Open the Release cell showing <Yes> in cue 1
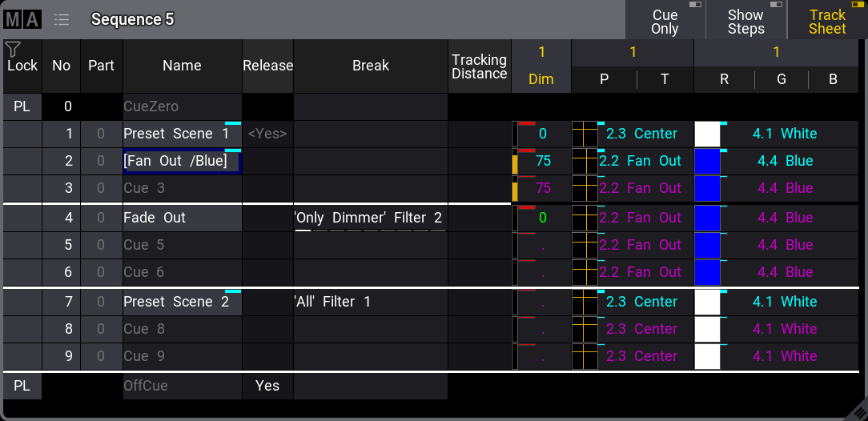Screen dimensions: 868x421 (267, 134)
